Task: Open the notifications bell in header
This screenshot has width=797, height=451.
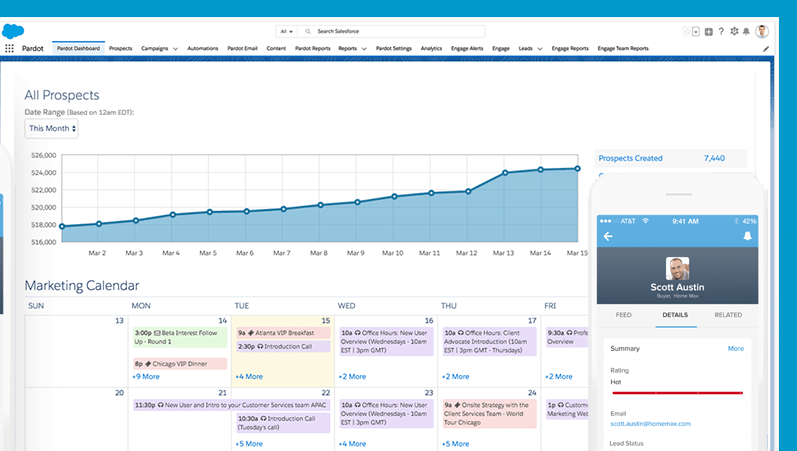Action: pos(746,32)
